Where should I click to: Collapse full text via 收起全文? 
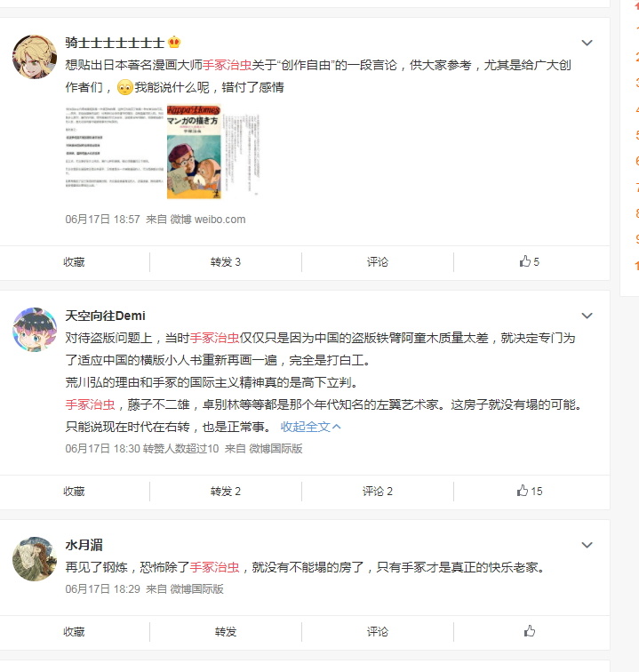click(x=311, y=427)
